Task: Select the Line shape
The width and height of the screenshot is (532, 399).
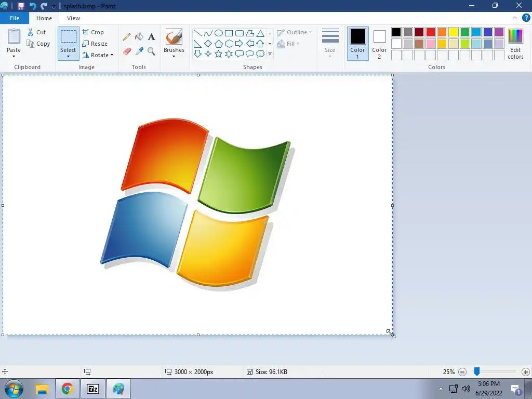Action: (x=198, y=33)
